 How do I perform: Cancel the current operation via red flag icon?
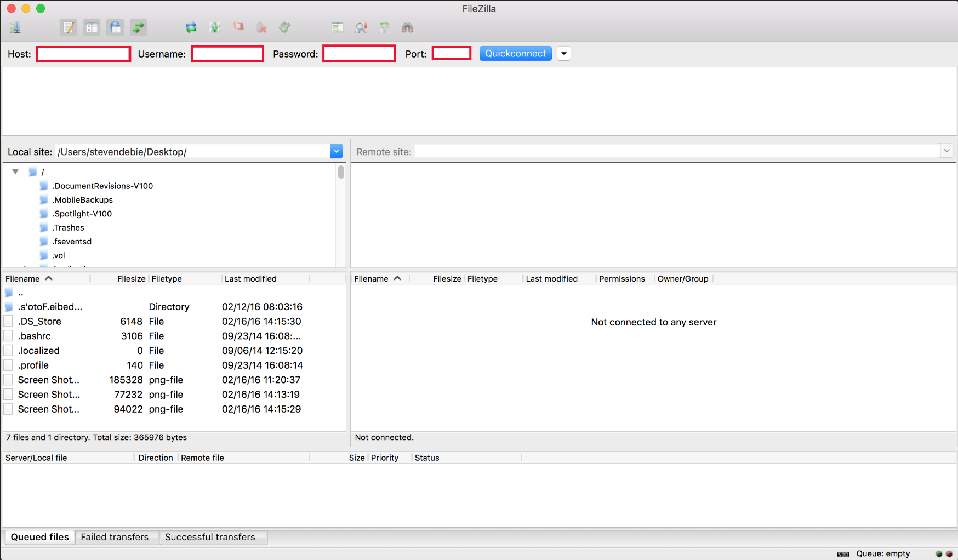click(x=238, y=27)
